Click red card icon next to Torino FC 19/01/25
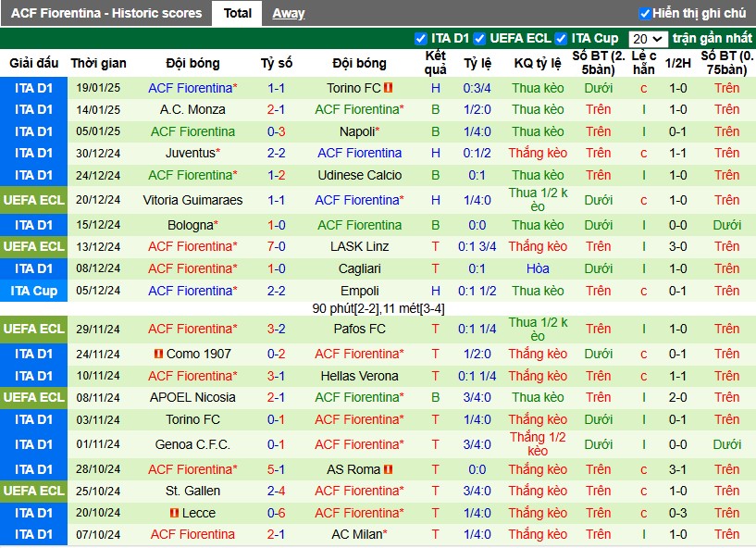 point(388,88)
